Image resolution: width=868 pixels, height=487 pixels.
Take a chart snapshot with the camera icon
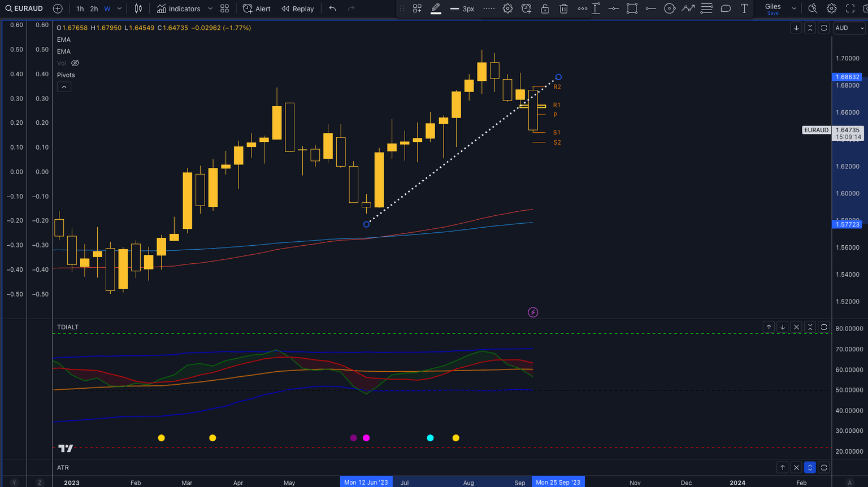click(x=866, y=8)
